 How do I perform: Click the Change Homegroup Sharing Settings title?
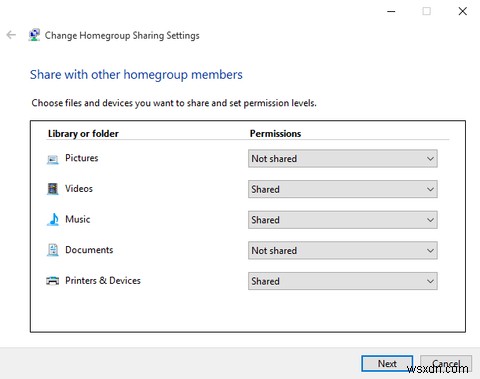click(x=122, y=35)
